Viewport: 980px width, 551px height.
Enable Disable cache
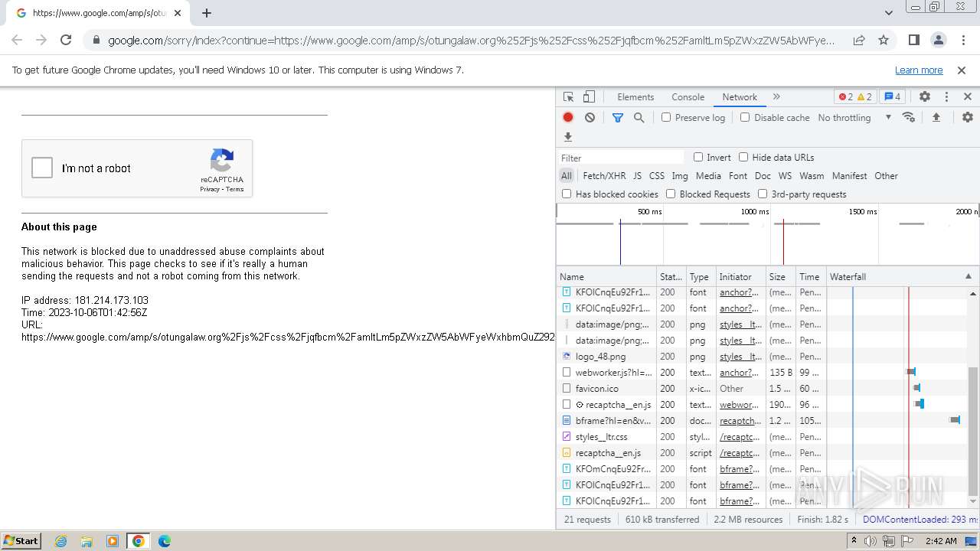pos(745,117)
